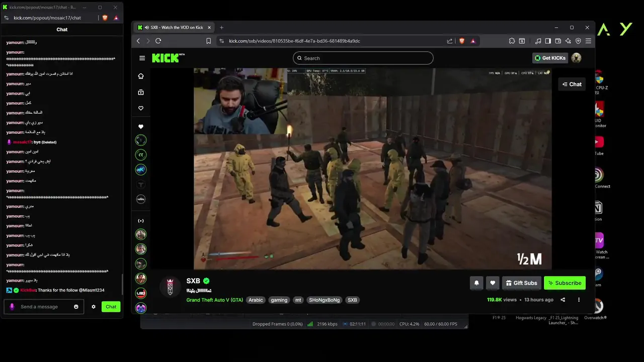Click the Gift Subs button
The image size is (644, 362).
tap(522, 283)
